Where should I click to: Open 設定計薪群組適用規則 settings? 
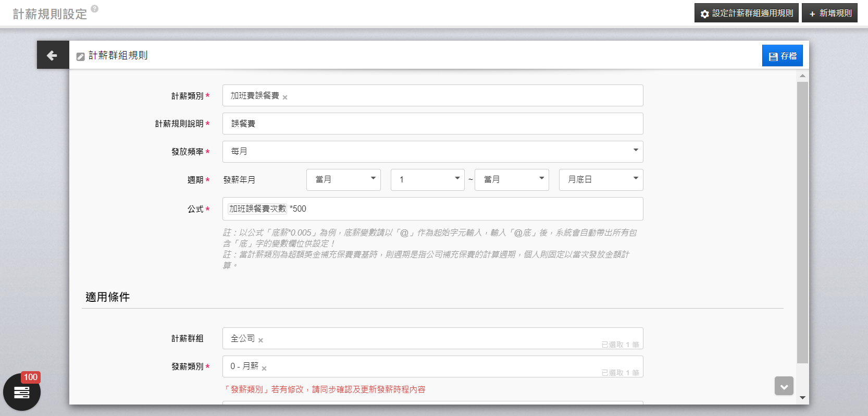tap(746, 13)
